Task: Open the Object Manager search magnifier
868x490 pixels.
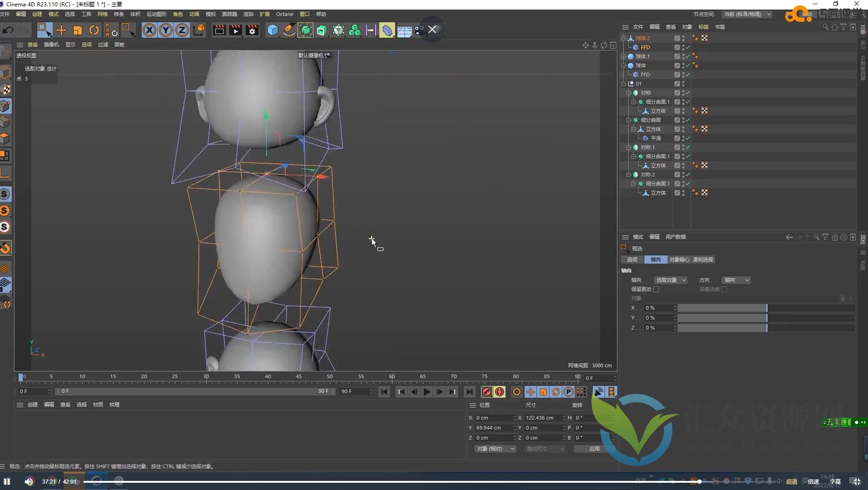Action: [825, 27]
